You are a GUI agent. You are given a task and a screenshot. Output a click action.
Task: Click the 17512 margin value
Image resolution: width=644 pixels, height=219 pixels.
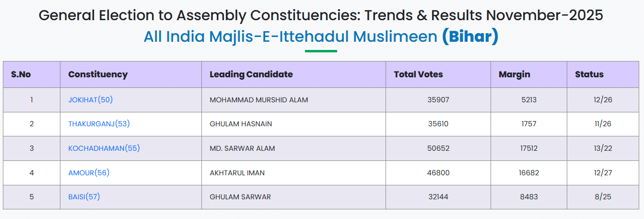coord(528,148)
